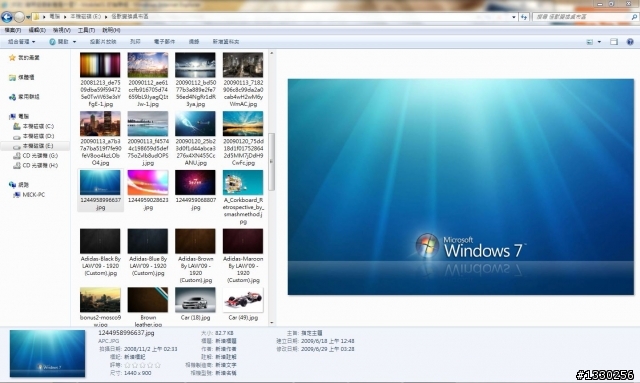This screenshot has height=383, width=640.
Task: Select A_Corkboard_Retrospective thumbnail
Action: coord(243,183)
